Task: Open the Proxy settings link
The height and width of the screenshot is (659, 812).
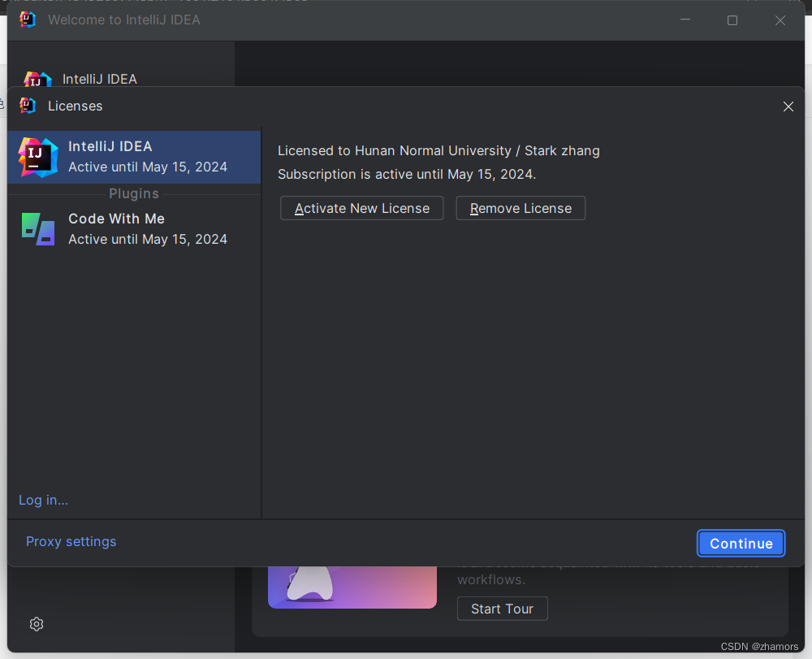Action: (x=71, y=541)
